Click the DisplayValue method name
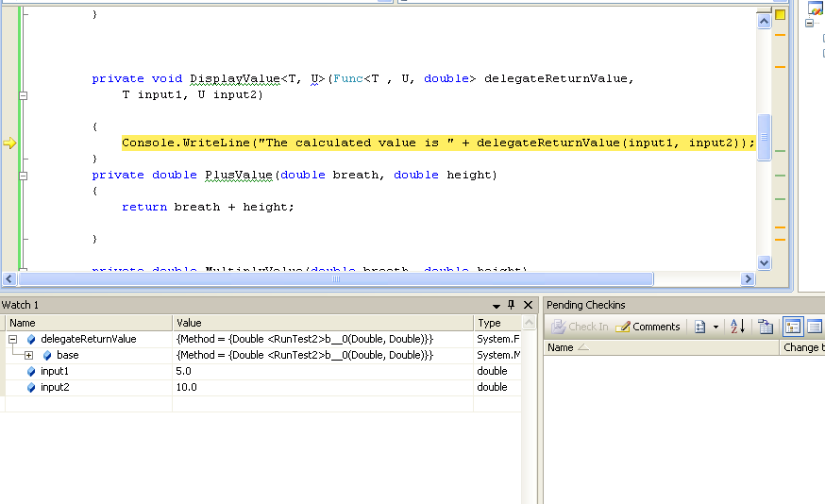 [x=235, y=79]
